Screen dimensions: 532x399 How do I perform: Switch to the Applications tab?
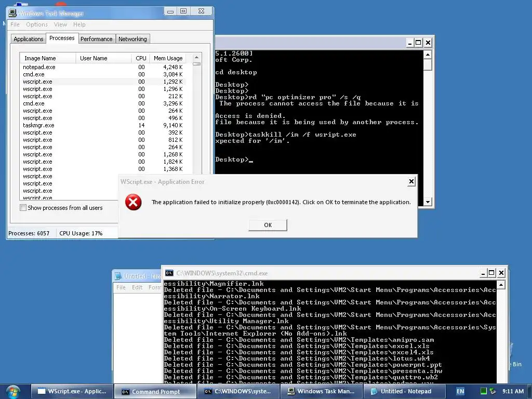(29, 39)
